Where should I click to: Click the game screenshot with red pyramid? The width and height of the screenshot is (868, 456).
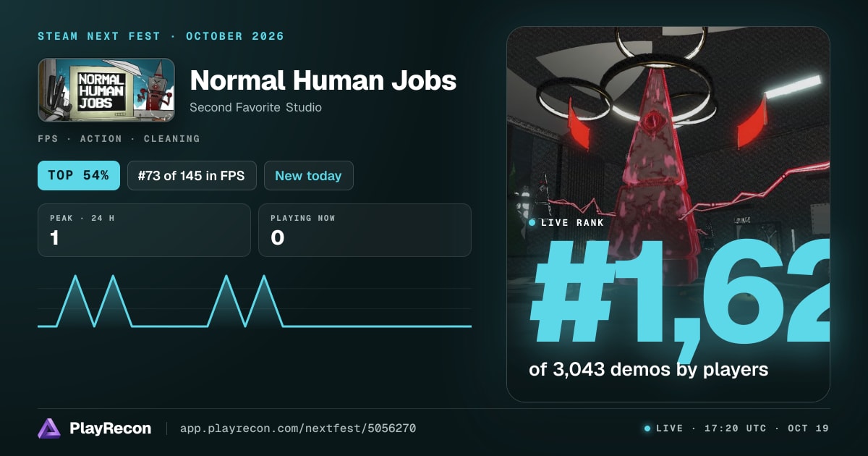tap(668, 214)
